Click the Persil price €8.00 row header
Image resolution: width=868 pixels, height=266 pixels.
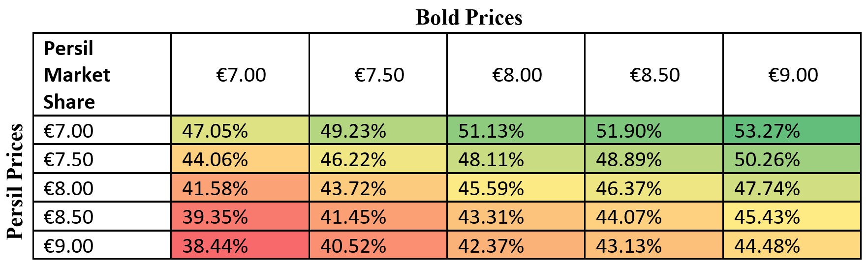(102, 188)
